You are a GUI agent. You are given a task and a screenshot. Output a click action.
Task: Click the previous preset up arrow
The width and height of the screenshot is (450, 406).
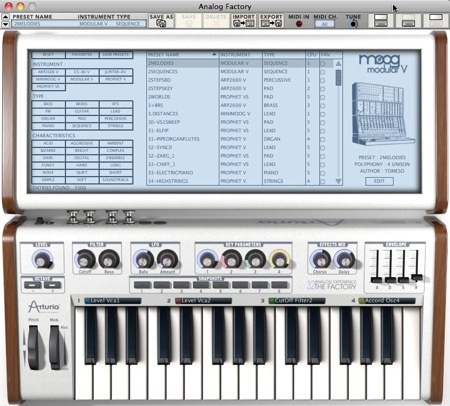click(5, 17)
